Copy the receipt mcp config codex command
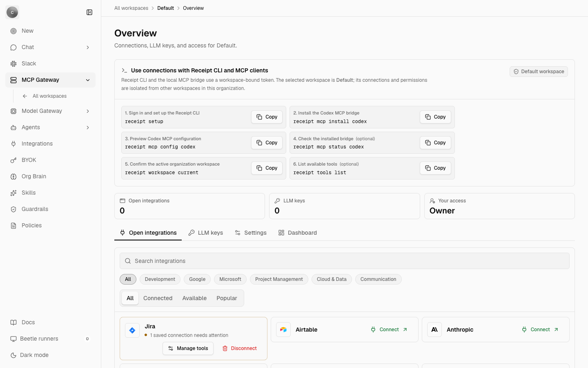588x368 pixels. pos(267,143)
